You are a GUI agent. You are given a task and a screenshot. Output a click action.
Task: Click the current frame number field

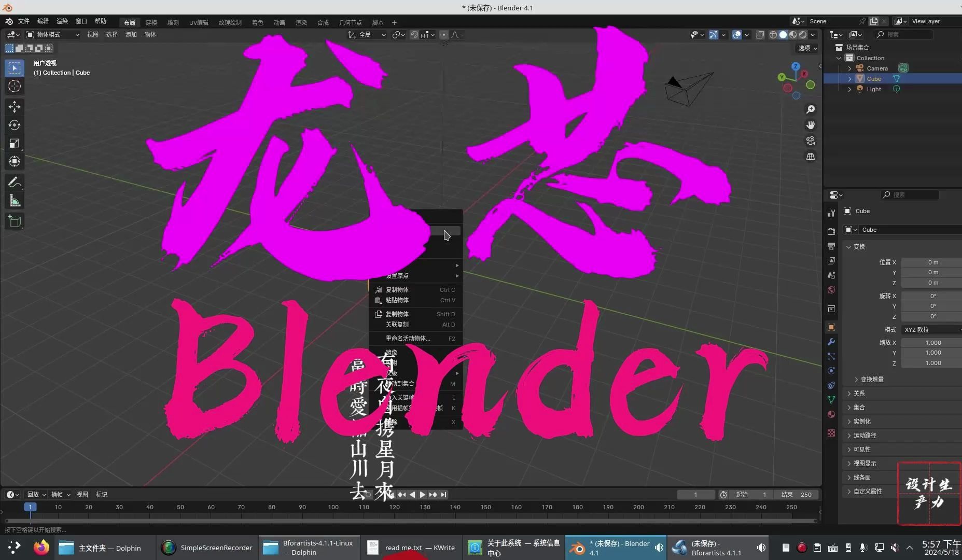pos(696,495)
